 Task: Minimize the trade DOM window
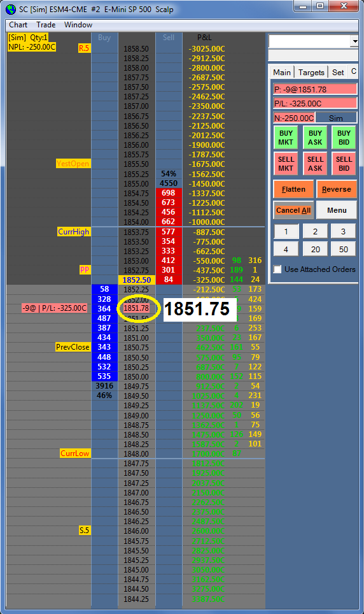(302, 6)
